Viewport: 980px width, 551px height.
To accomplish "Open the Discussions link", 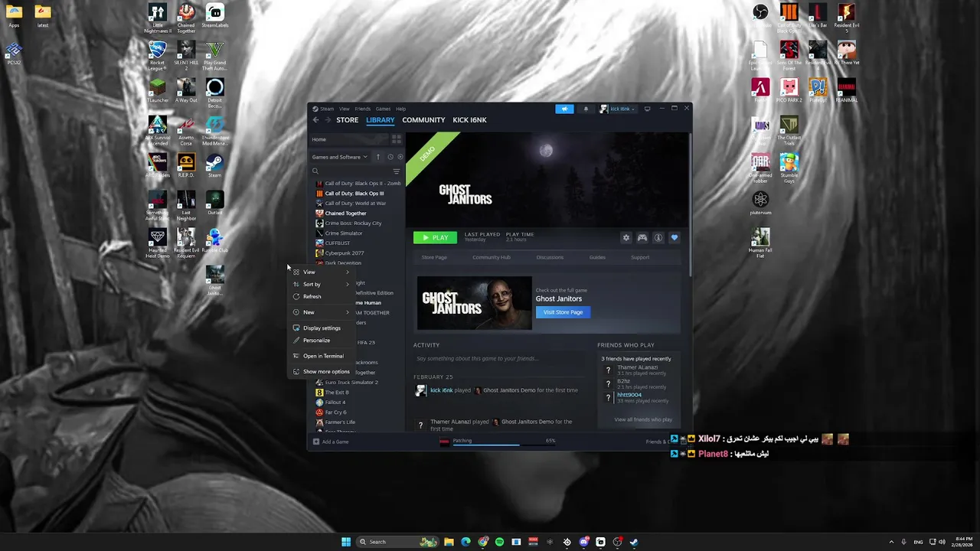I will tap(550, 257).
